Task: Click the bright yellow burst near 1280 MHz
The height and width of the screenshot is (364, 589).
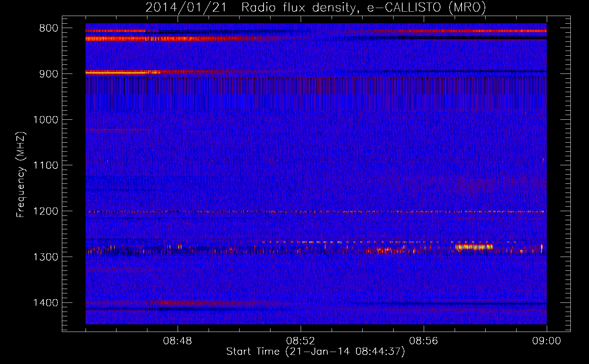Action: click(474, 247)
